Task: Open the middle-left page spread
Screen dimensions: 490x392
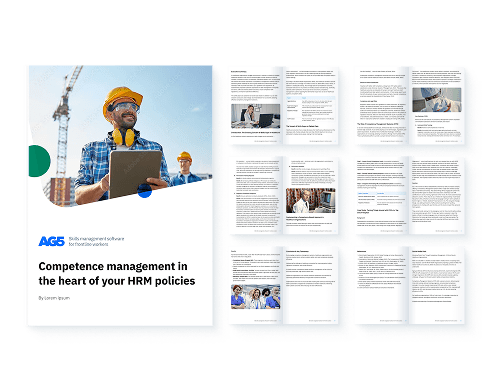Action: [x=284, y=195]
